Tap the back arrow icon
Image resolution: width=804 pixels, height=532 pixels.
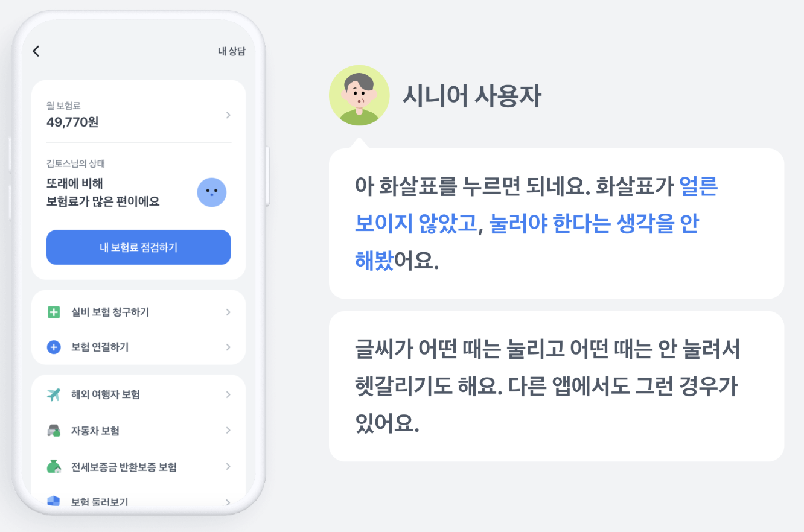click(x=36, y=51)
